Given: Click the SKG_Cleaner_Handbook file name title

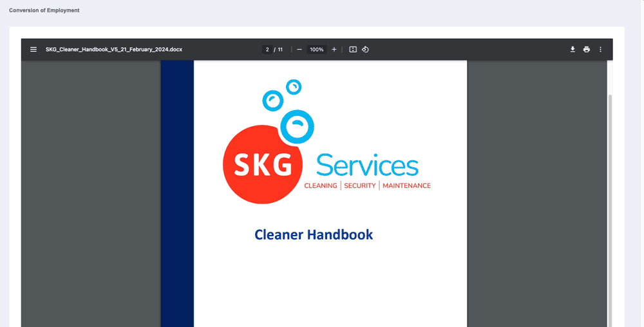Looking at the screenshot, I should click(x=114, y=49).
